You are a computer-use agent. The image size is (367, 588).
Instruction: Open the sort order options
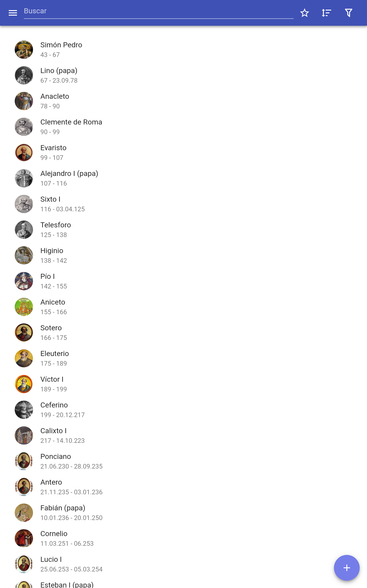pos(326,13)
